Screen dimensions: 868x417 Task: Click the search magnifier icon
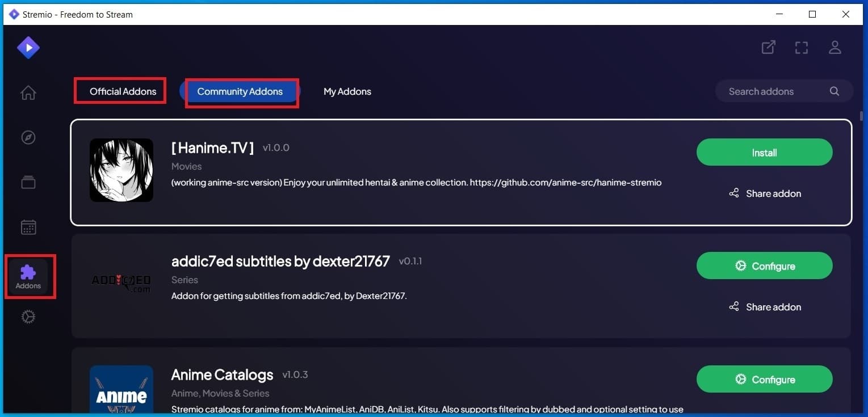click(834, 91)
